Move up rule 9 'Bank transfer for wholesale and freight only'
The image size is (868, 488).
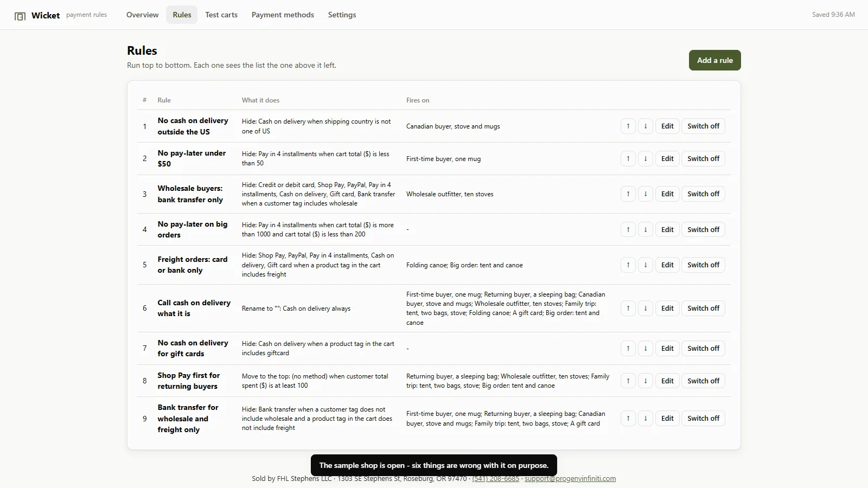pyautogui.click(x=628, y=419)
